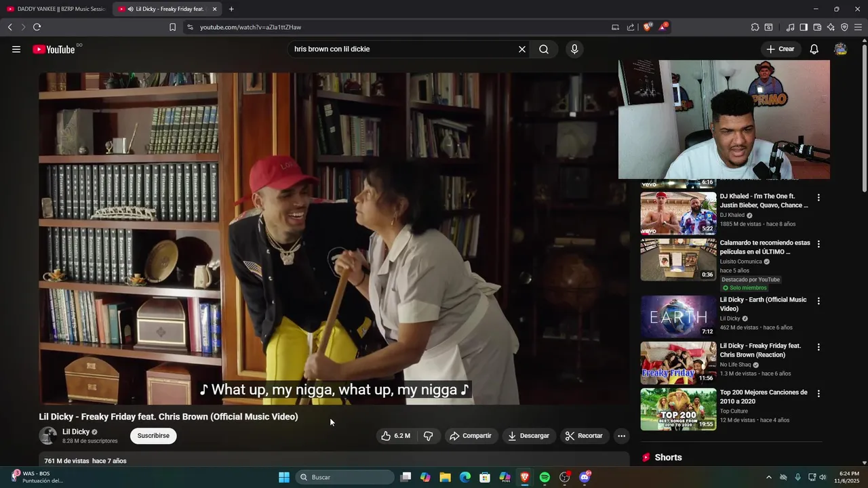The height and width of the screenshot is (488, 868).
Task: Open YouTube notifications bell
Action: [814, 49]
